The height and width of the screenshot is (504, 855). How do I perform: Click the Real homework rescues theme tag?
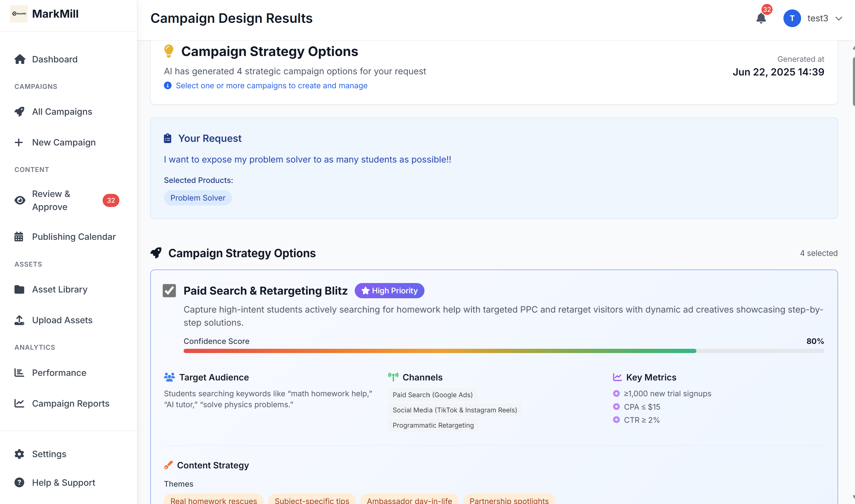[x=213, y=500]
